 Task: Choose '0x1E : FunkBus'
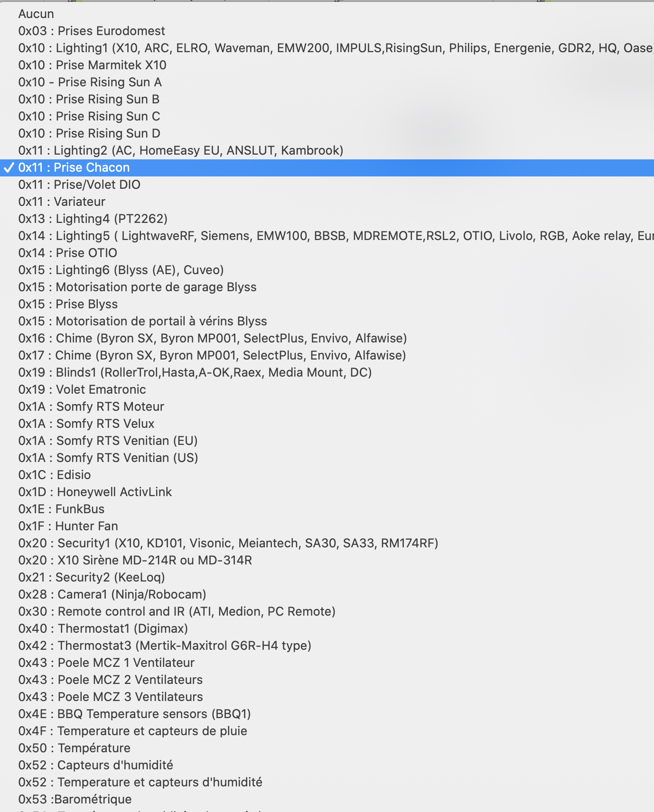tap(327, 509)
